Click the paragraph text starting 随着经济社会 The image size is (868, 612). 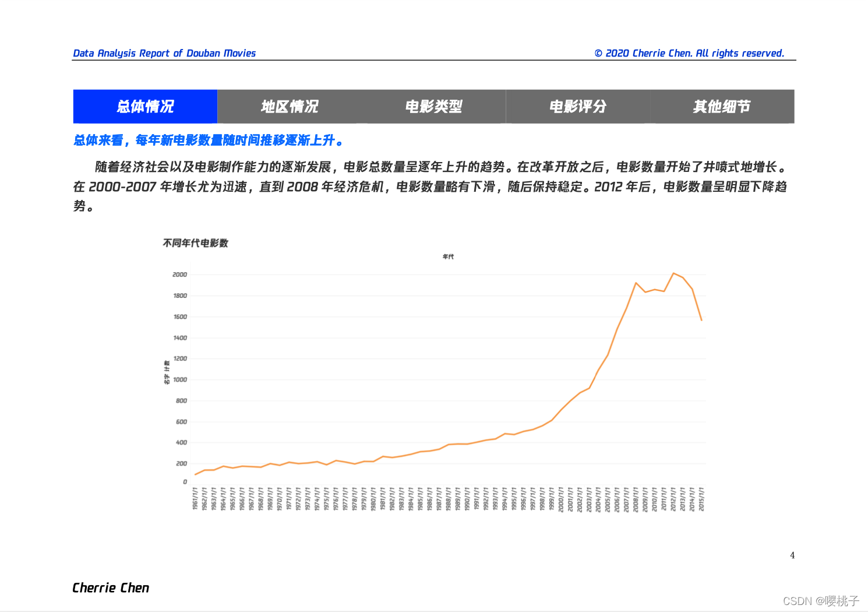pos(431,187)
